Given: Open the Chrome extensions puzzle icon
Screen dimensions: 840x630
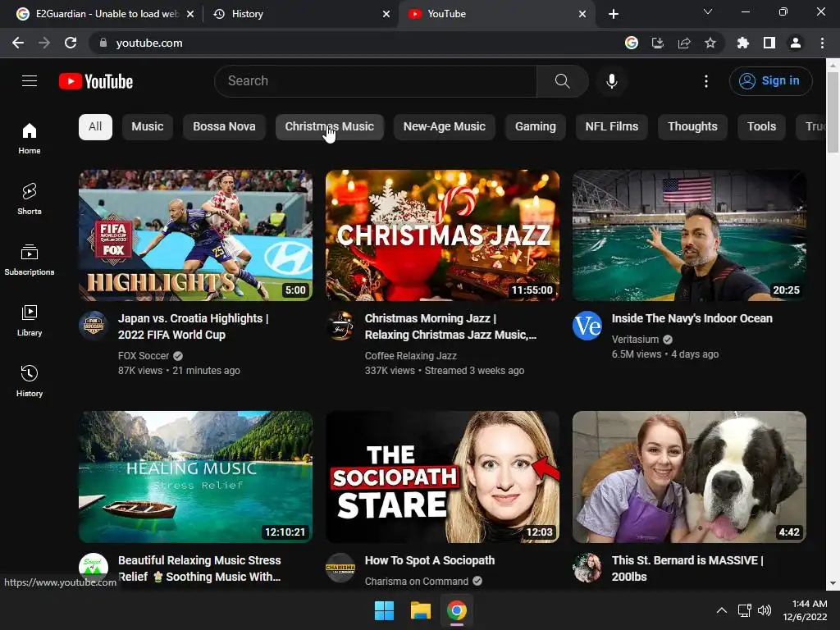Looking at the screenshot, I should coord(743,43).
